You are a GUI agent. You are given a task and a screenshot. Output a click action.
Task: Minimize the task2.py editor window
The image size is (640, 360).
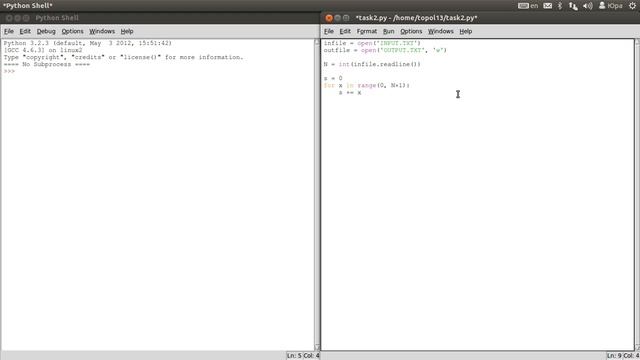click(x=338, y=18)
